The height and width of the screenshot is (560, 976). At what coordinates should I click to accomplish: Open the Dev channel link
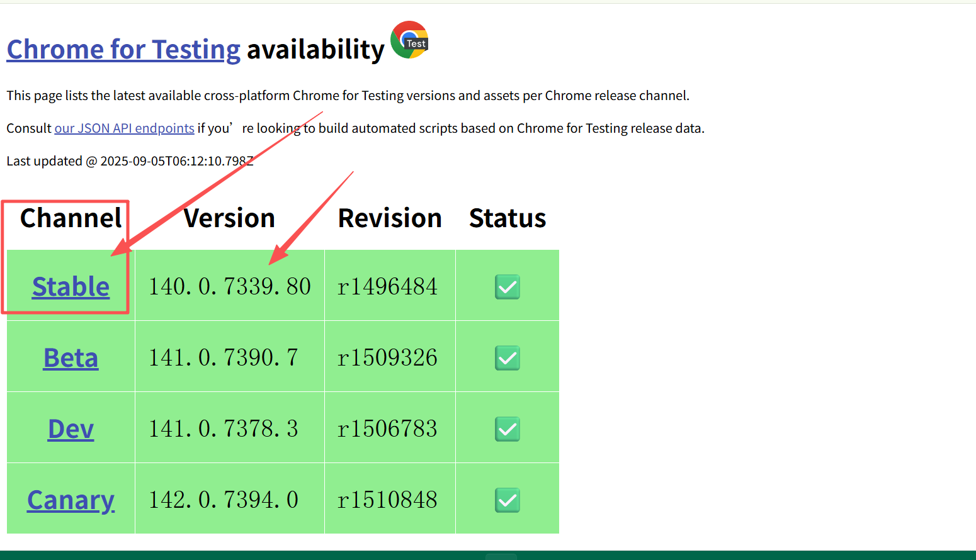(x=71, y=429)
